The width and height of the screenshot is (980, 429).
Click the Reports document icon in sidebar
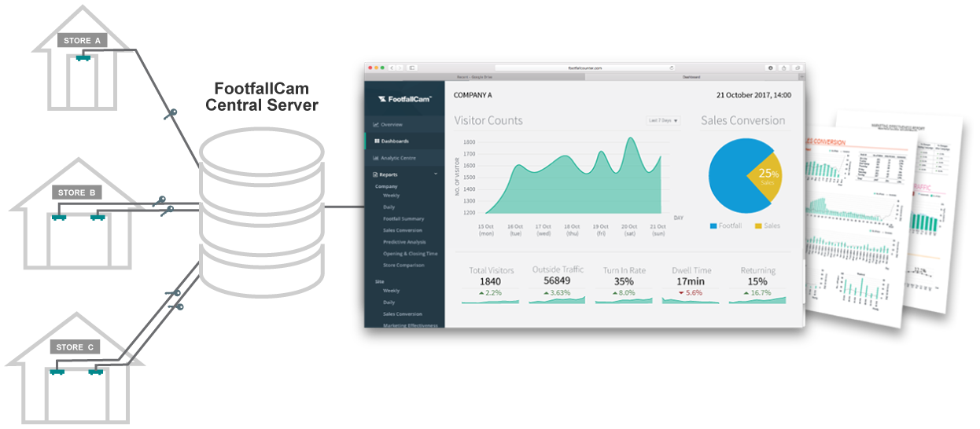coord(376,174)
